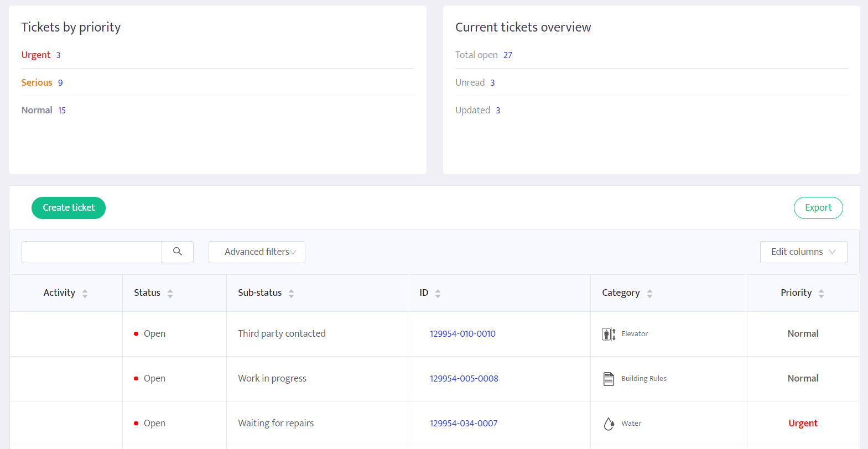The width and height of the screenshot is (868, 449).
Task: Click Normal priority of Elevator ticket
Action: (x=803, y=334)
